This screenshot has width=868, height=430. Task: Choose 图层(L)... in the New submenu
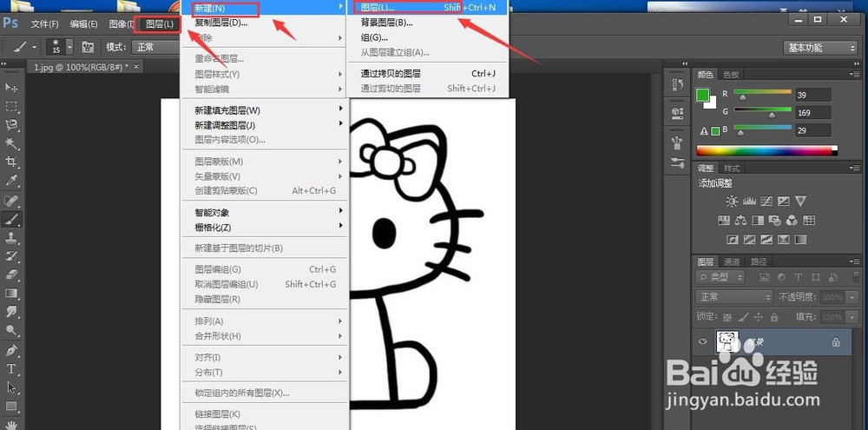(427, 8)
